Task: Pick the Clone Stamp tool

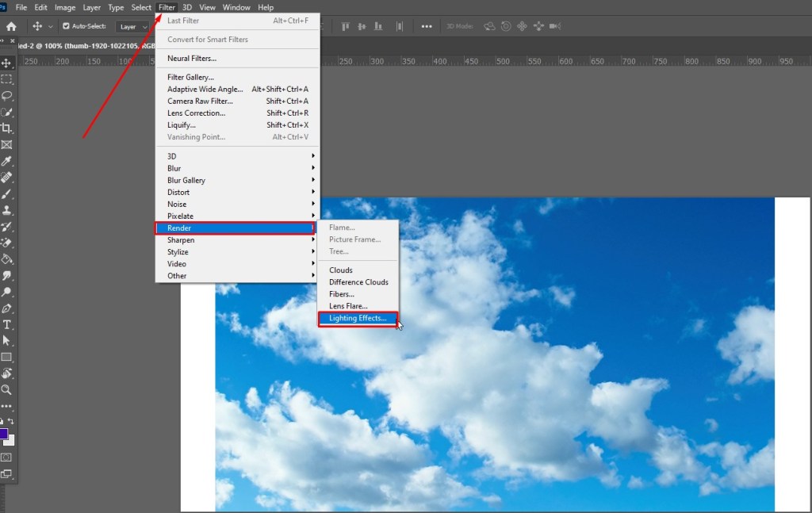Action: pos(6,210)
